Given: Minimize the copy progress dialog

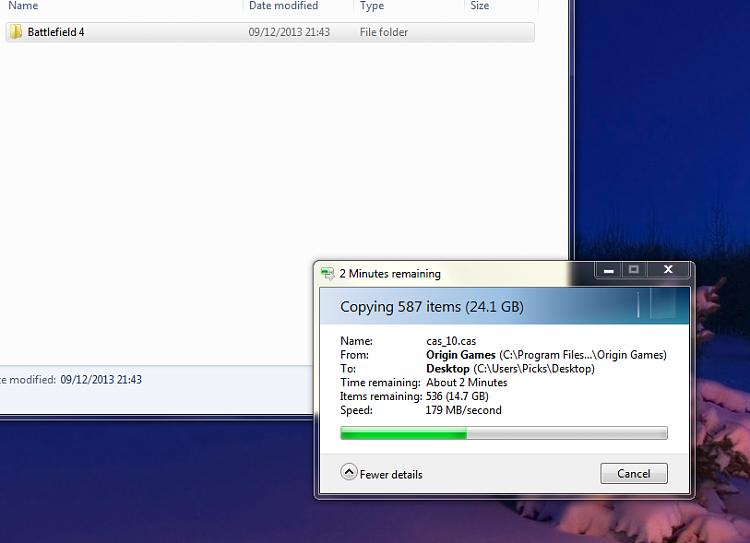Looking at the screenshot, I should click(608, 270).
